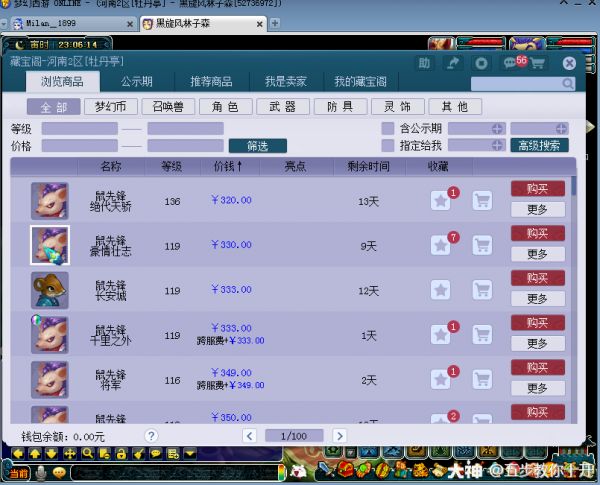Screen dimensions: 600x485
Task: Switch to the 浏览商品 tab
Action: point(63,82)
